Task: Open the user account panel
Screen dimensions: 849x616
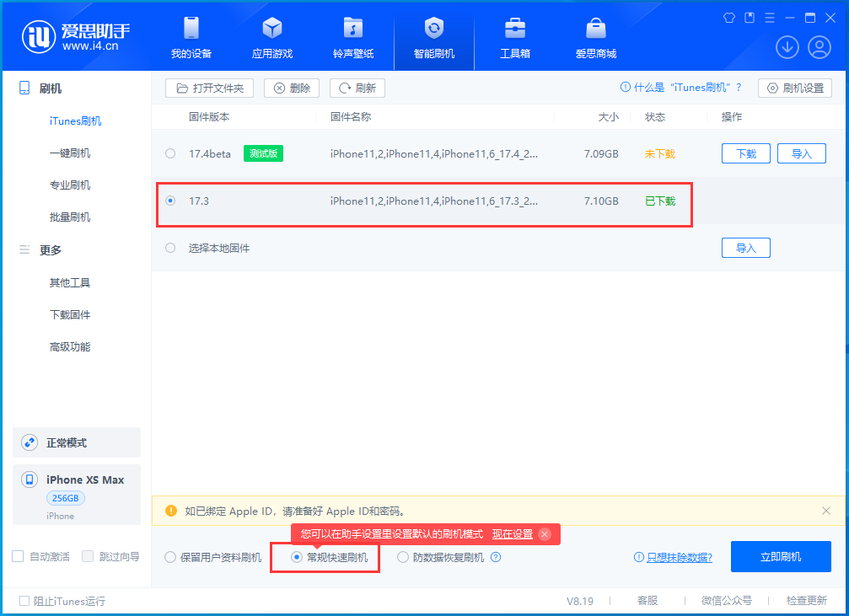Action: click(x=821, y=47)
